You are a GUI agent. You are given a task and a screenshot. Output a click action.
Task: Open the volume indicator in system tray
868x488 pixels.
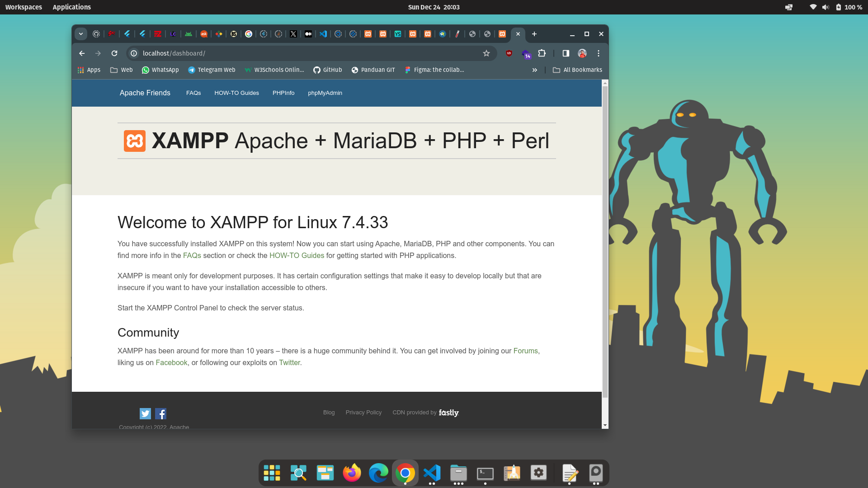[x=826, y=7]
